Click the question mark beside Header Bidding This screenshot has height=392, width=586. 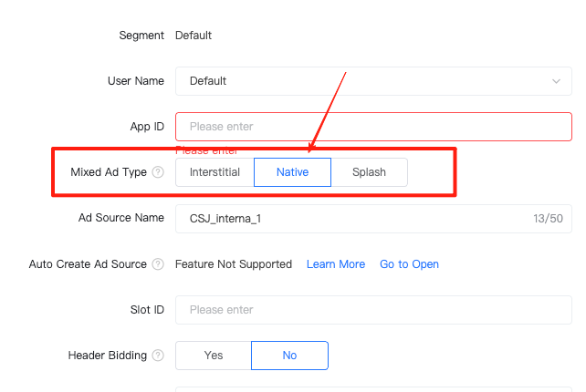(158, 355)
